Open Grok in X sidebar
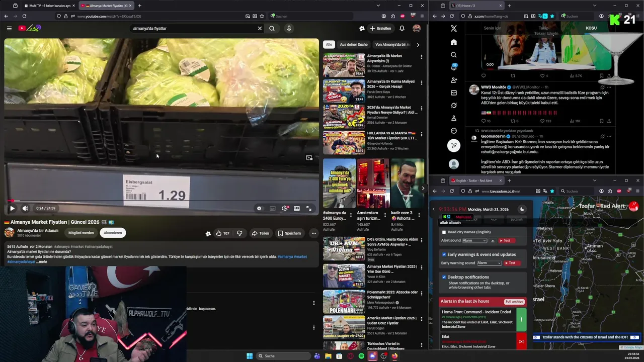This screenshot has height=362, width=644. point(453,105)
